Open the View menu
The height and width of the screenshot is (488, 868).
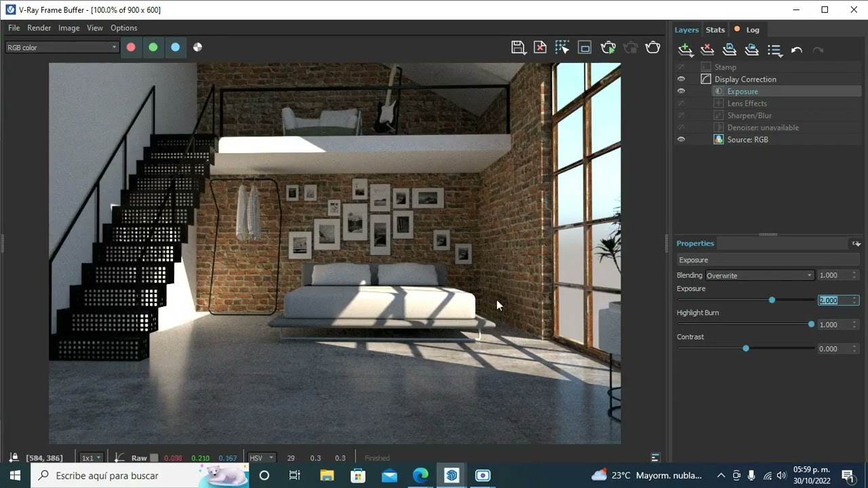pos(95,28)
